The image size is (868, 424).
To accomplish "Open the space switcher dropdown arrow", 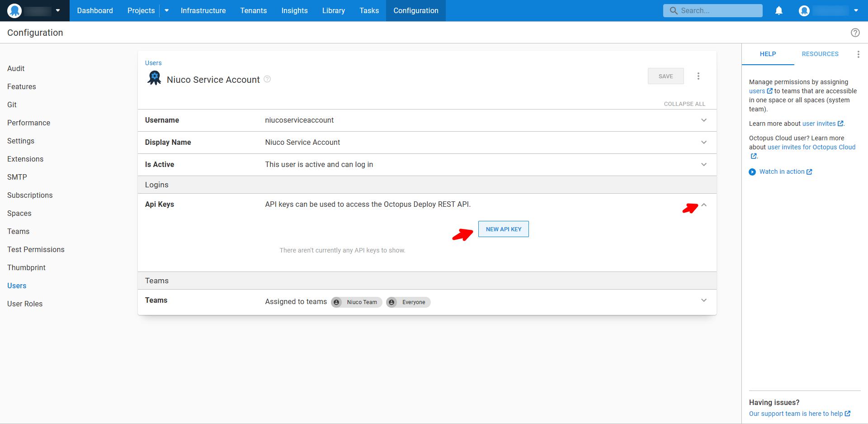I will pos(58,10).
